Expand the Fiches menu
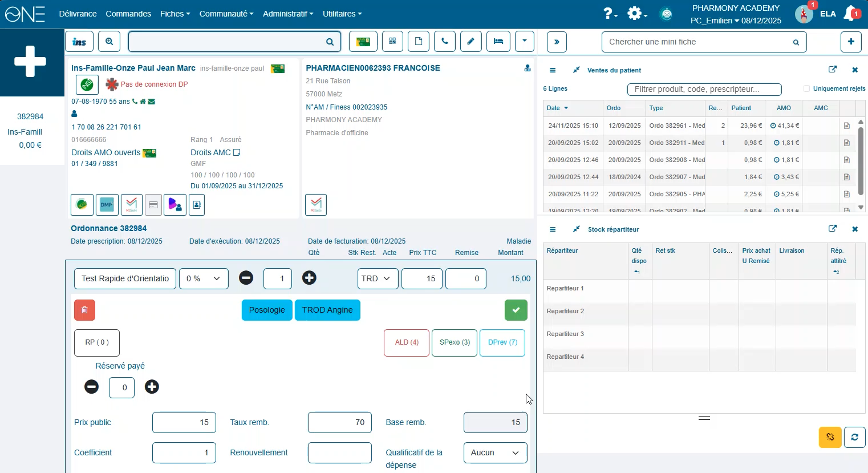 click(x=175, y=14)
